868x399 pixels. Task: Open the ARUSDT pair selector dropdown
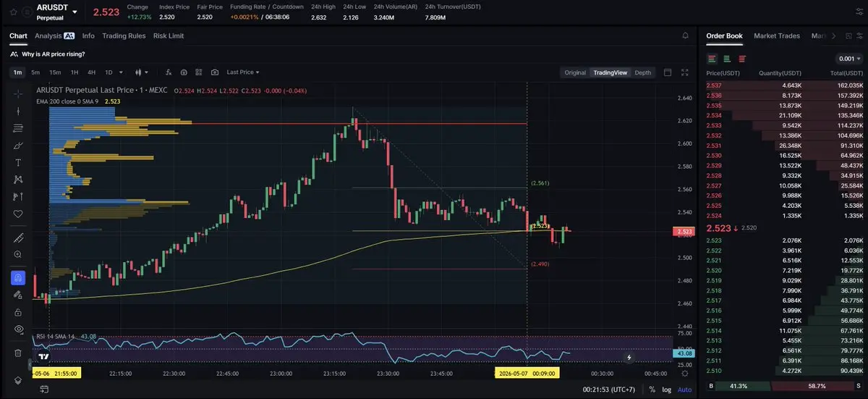[x=75, y=12]
